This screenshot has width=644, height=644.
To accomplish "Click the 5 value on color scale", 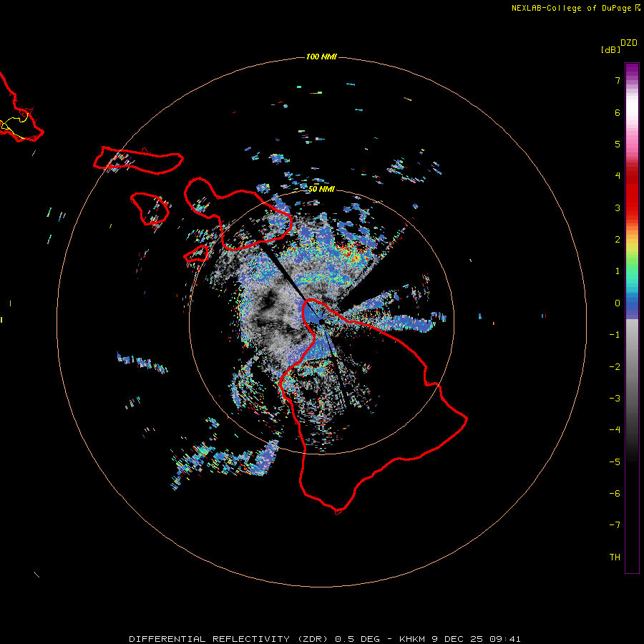I will 618,144.
